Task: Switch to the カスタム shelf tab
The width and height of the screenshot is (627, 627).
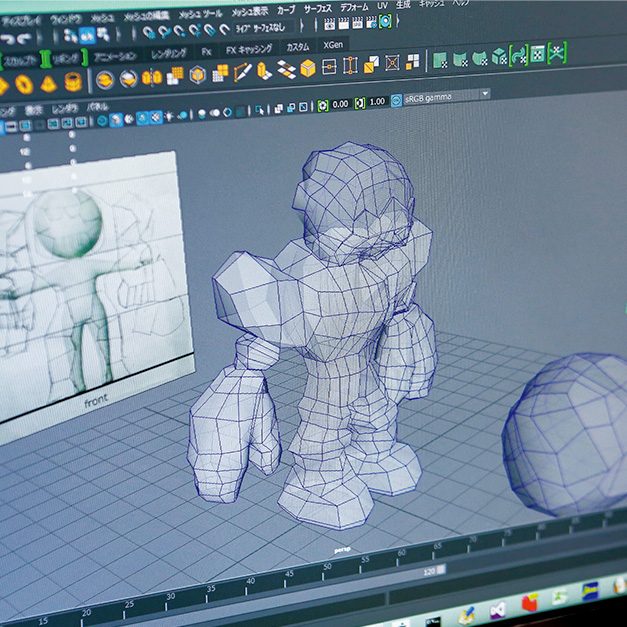Action: click(298, 47)
